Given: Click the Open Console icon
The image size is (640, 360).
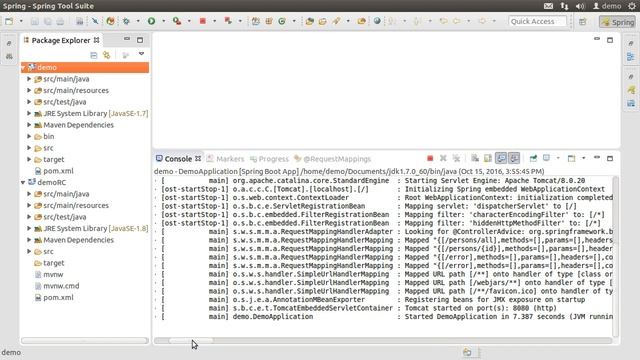Looking at the screenshot, I should (571, 158).
